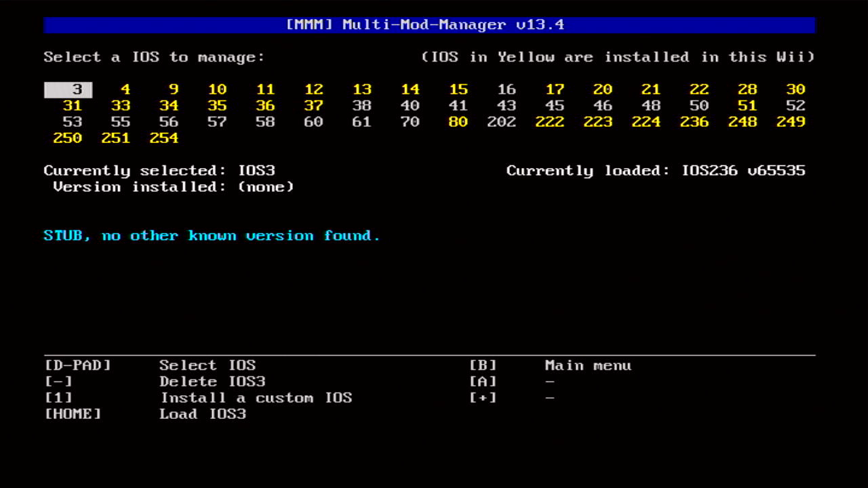Pick IOS 43 in the list
Viewport: 868px width, 488px height.
pos(507,106)
